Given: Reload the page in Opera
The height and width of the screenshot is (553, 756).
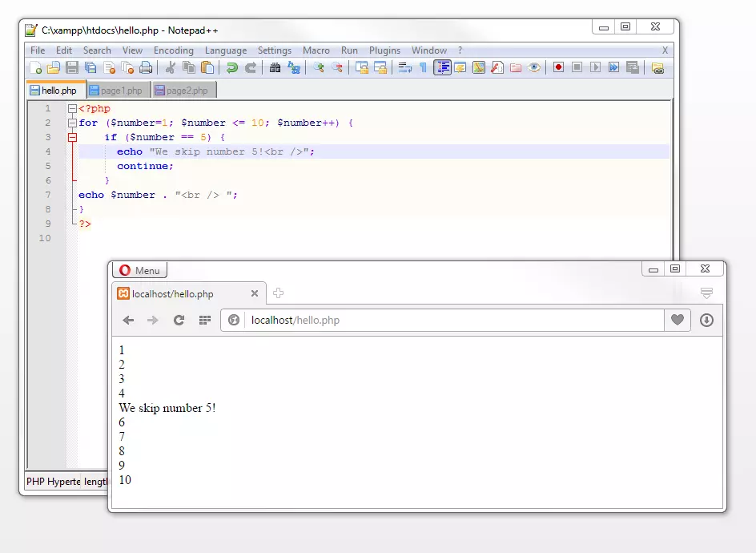Looking at the screenshot, I should (178, 320).
